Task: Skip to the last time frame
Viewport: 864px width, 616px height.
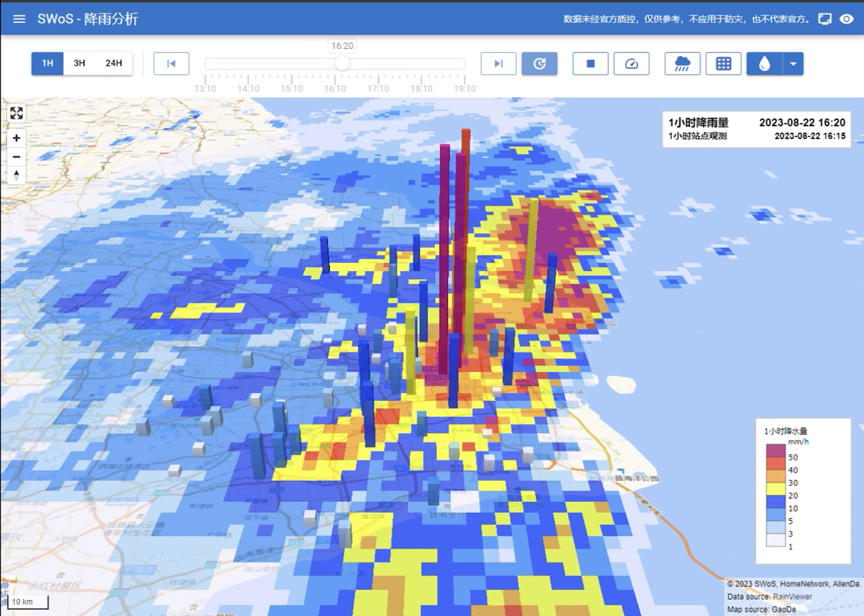Action: point(498,64)
